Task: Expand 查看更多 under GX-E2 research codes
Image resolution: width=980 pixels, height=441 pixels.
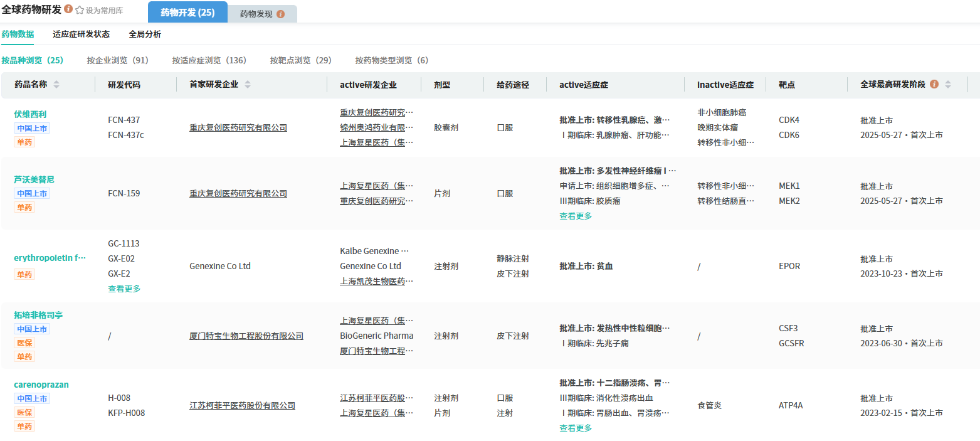Action: pos(124,289)
